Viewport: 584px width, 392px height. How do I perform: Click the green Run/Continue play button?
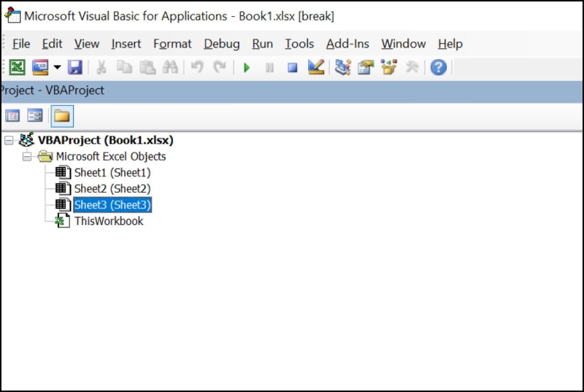point(247,68)
